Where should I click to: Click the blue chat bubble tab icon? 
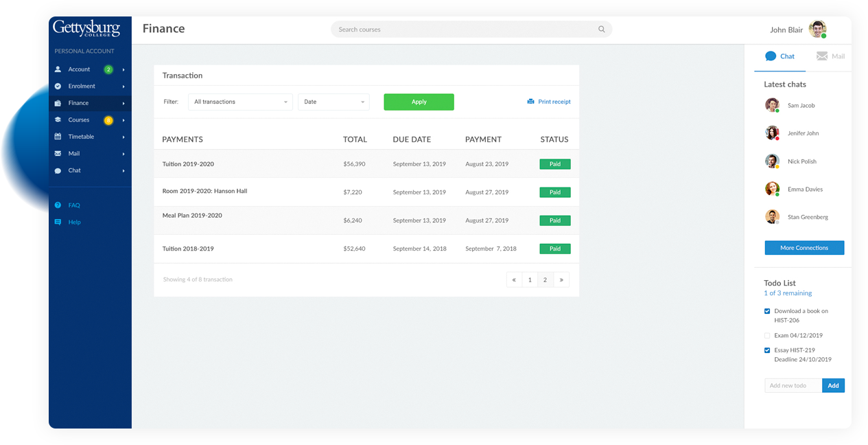771,56
